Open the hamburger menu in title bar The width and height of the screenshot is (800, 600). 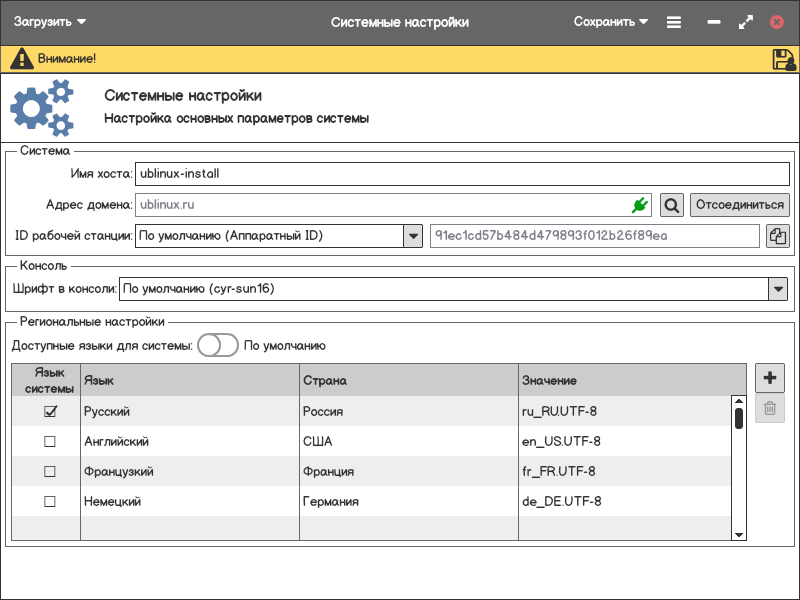674,22
